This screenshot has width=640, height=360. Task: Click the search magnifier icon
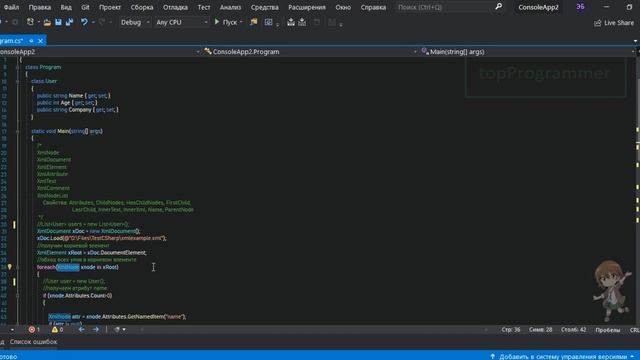tap(498, 7)
